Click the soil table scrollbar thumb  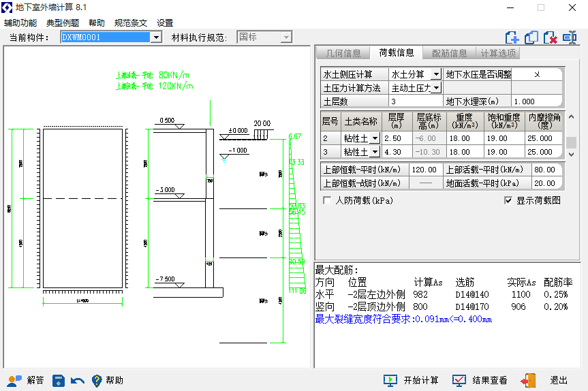pyautogui.click(x=571, y=142)
